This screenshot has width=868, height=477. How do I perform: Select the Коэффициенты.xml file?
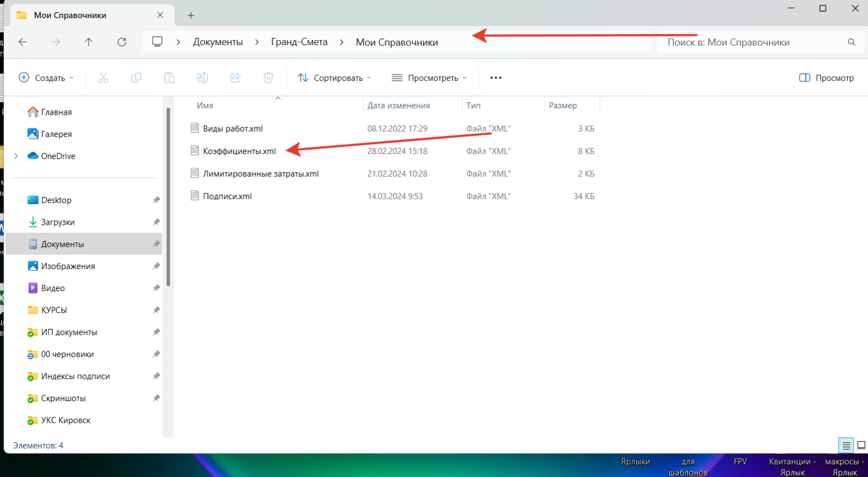240,151
